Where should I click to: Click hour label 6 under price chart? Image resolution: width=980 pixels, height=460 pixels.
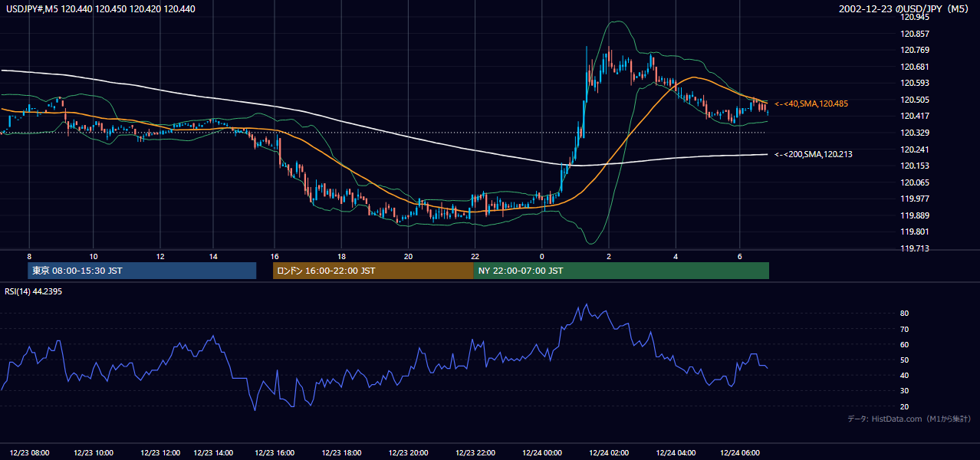coord(739,256)
